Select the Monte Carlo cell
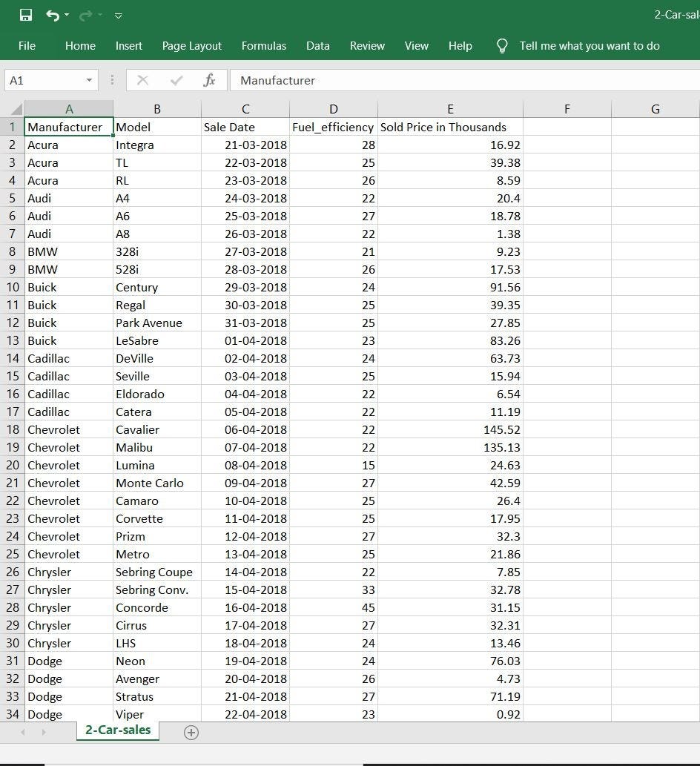Viewport: 700px width, 766px height. coord(156,483)
